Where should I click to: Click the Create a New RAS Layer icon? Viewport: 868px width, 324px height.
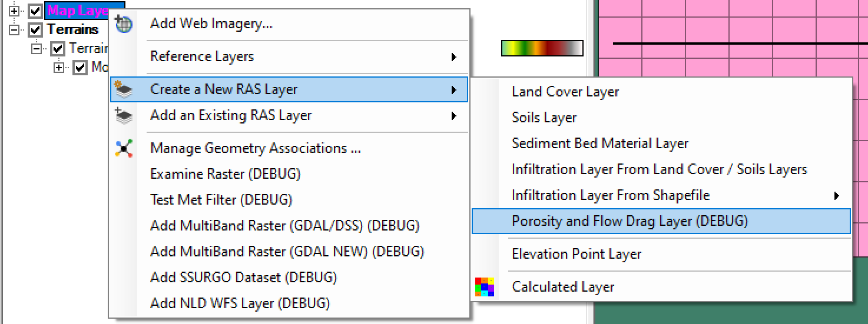[x=124, y=89]
